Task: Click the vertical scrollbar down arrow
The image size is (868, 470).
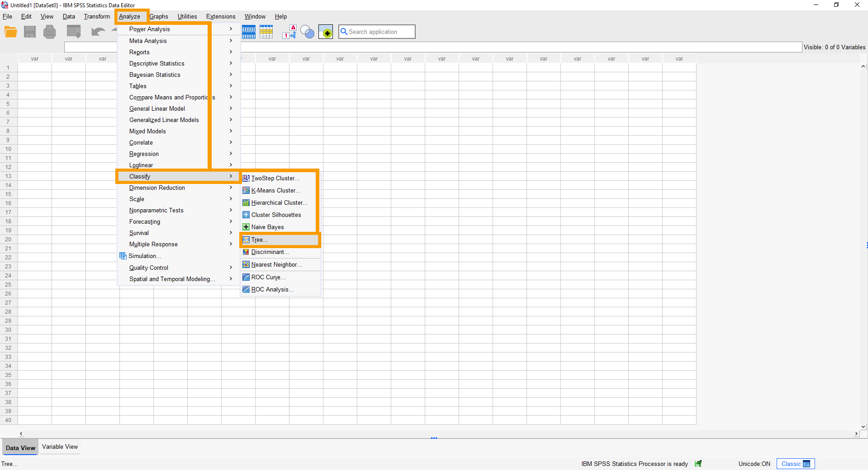Action: coord(863,427)
